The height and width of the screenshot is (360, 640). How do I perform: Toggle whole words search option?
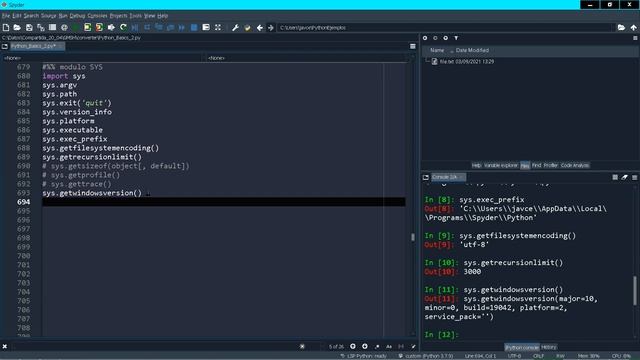coord(401,347)
